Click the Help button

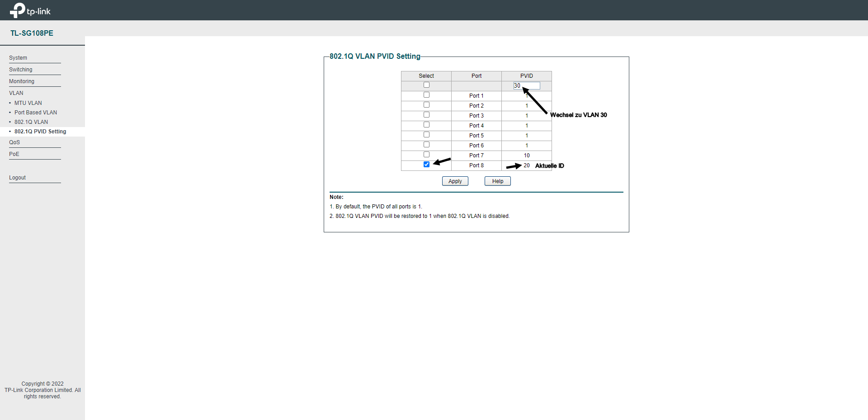pos(498,181)
